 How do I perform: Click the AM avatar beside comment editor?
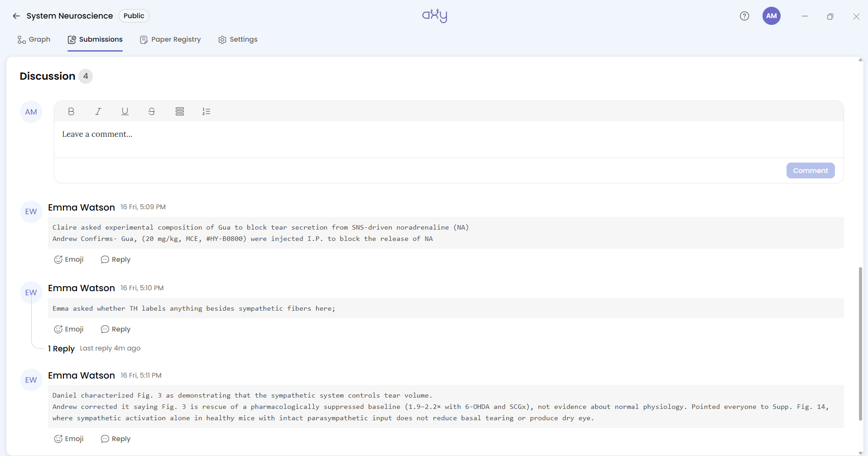point(31,112)
